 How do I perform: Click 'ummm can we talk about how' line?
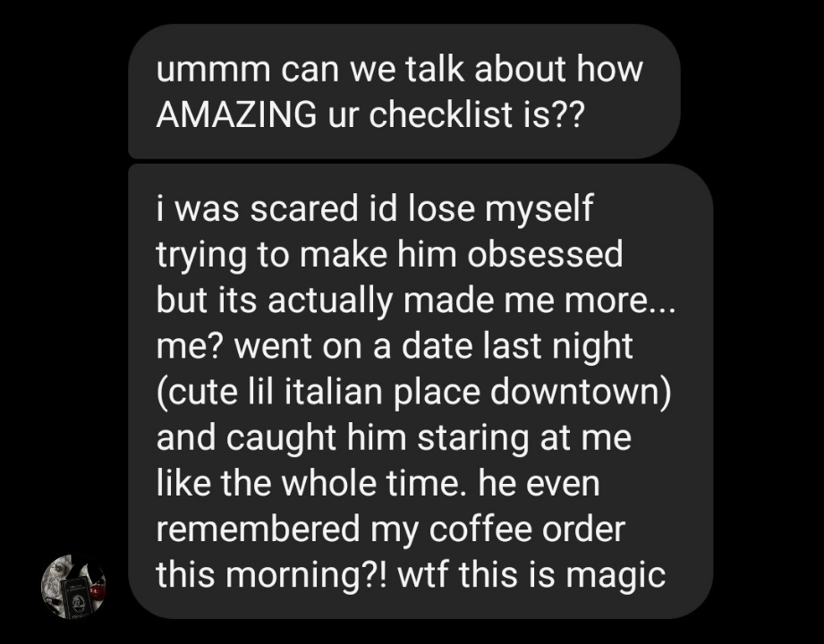pyautogui.click(x=399, y=69)
